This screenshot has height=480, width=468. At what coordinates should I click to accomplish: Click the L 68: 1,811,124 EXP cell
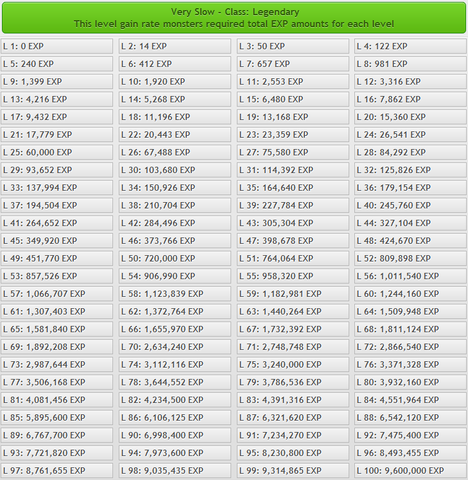pyautogui.click(x=410, y=329)
